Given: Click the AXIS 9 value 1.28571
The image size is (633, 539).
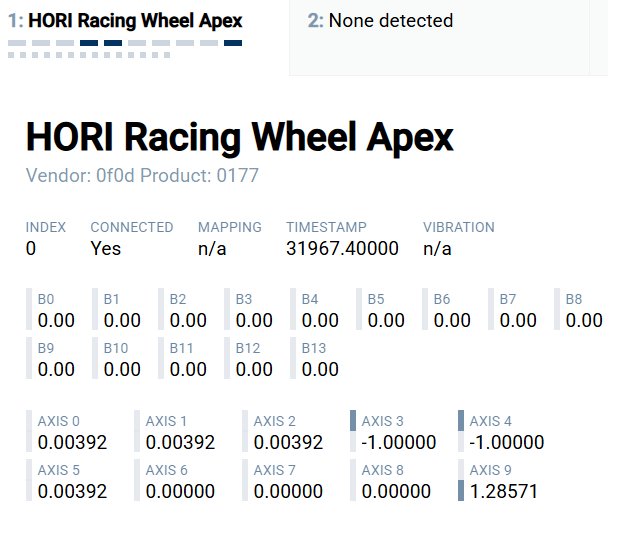Looking at the screenshot, I should pos(506,491).
